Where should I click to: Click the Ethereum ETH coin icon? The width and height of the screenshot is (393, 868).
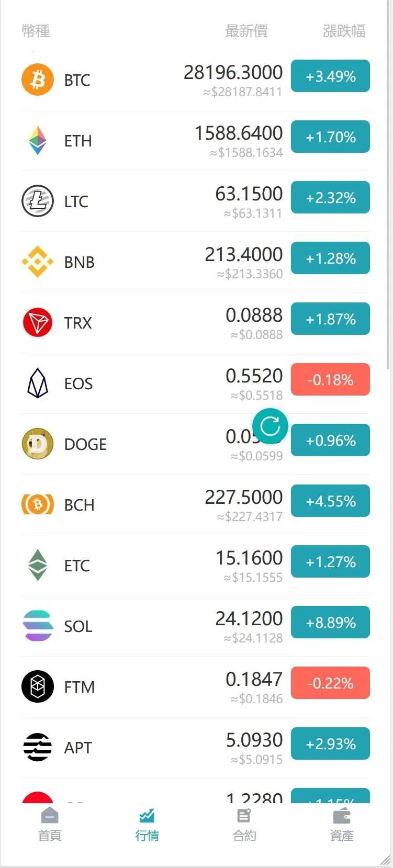coord(38,140)
